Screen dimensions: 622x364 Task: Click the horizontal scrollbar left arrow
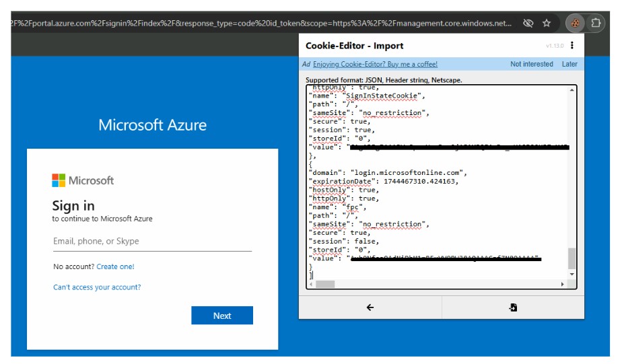click(311, 285)
